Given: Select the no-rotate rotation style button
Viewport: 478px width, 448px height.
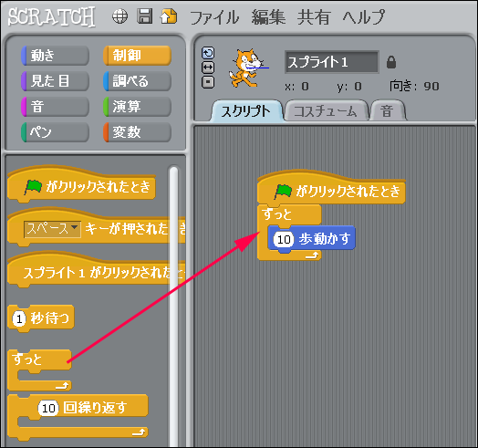Looking at the screenshot, I should point(208,82).
